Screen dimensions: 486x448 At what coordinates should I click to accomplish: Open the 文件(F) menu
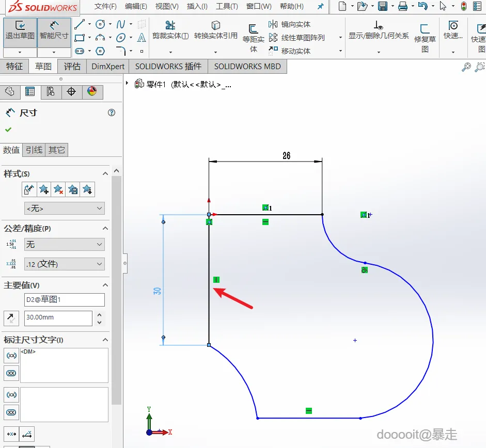105,6
